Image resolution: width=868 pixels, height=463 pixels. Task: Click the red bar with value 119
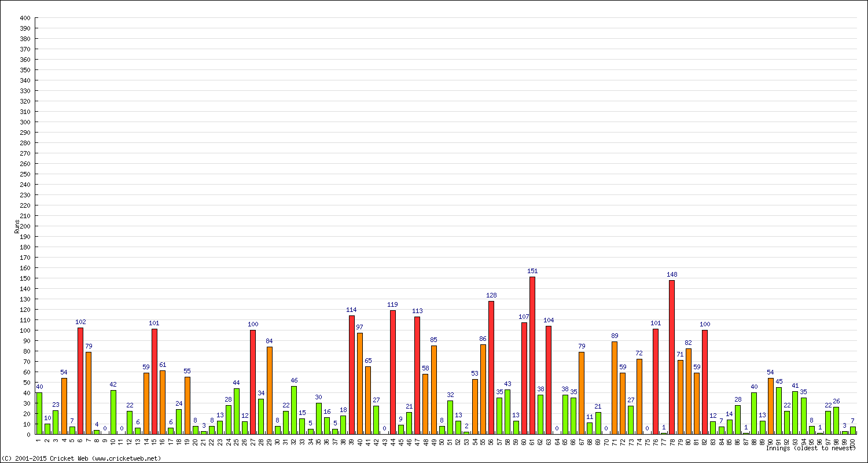pyautogui.click(x=393, y=372)
